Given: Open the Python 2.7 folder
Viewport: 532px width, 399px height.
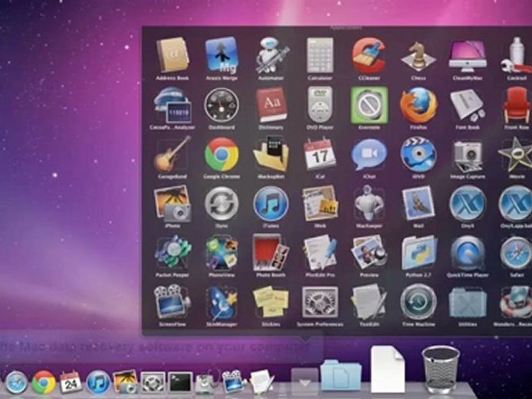Looking at the screenshot, I should [418, 253].
